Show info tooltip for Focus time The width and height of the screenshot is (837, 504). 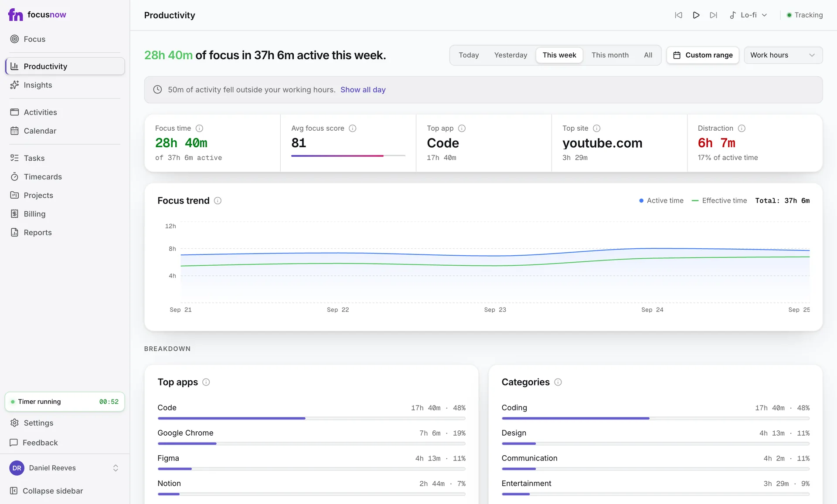coord(199,129)
